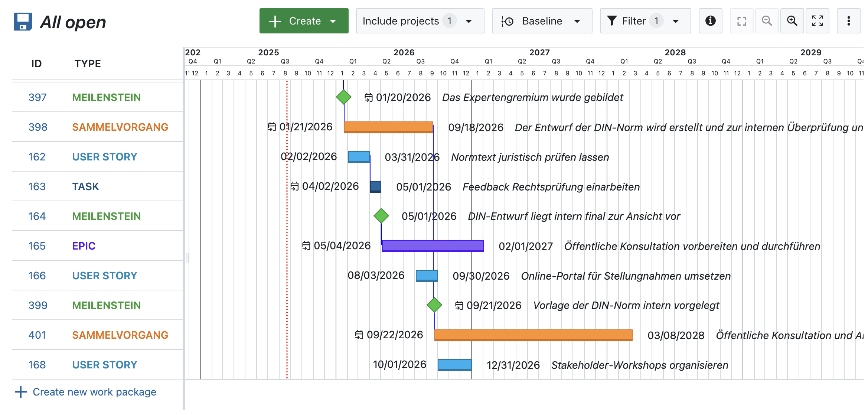Screen dimensions: 868x410
Task: Open work package 165 via its ID link
Action: point(36,245)
